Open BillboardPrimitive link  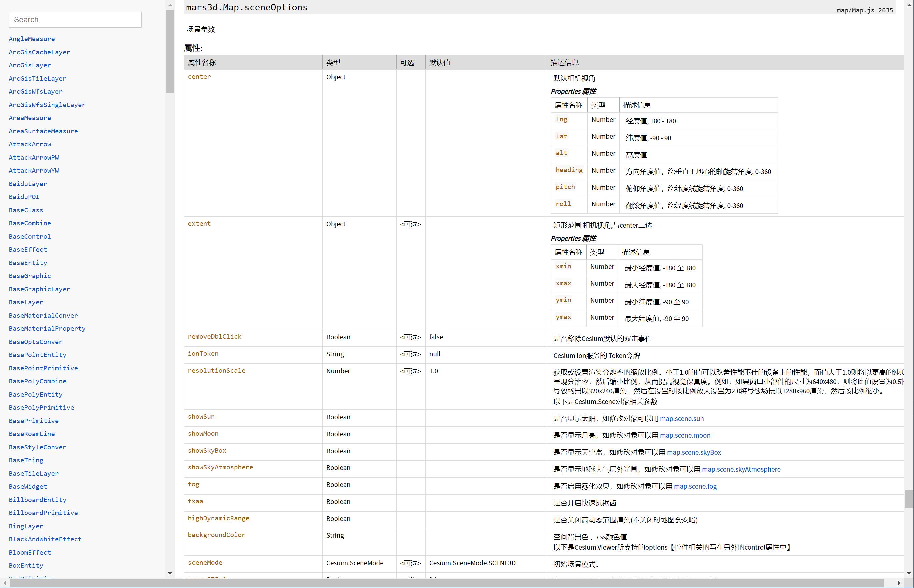[43, 513]
